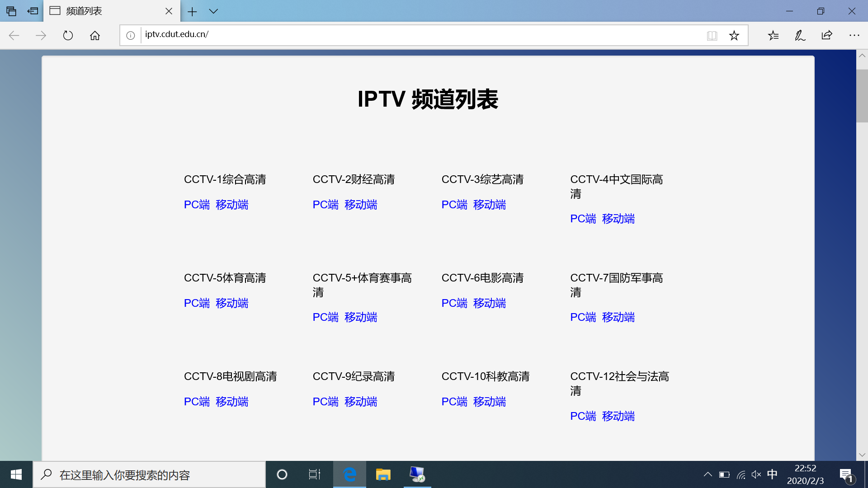
Task: Open CCTV-5+体育赛事高清 移动端 link
Action: pos(361,317)
